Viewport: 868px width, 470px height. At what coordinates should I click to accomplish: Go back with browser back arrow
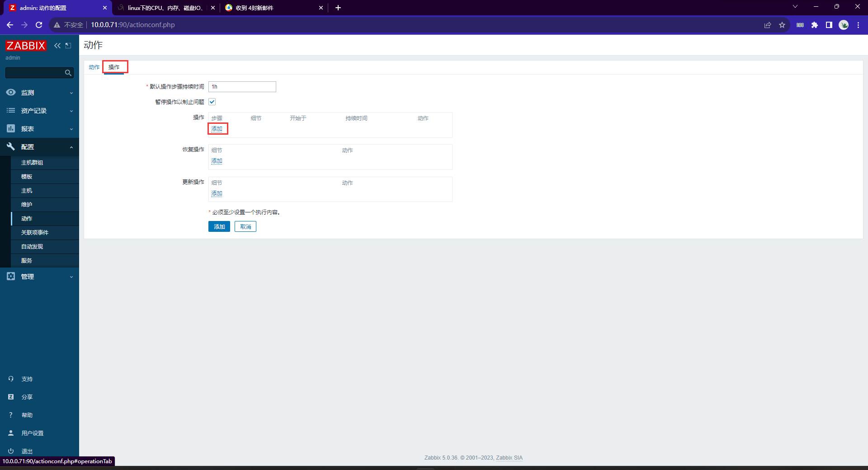9,25
